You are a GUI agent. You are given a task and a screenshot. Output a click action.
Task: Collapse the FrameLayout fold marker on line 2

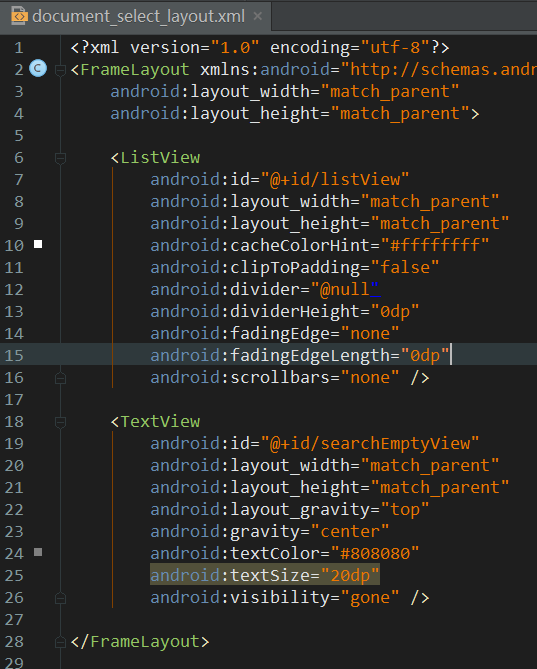tap(61, 70)
